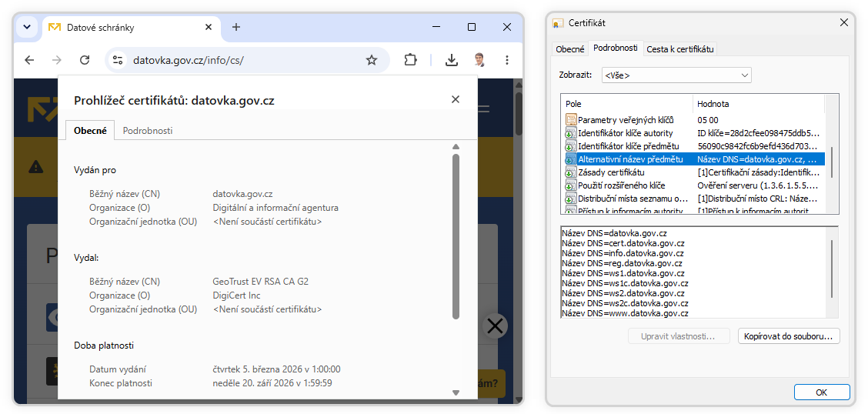
Task: Select the Obecné tab in certificate viewer
Action: 90,131
